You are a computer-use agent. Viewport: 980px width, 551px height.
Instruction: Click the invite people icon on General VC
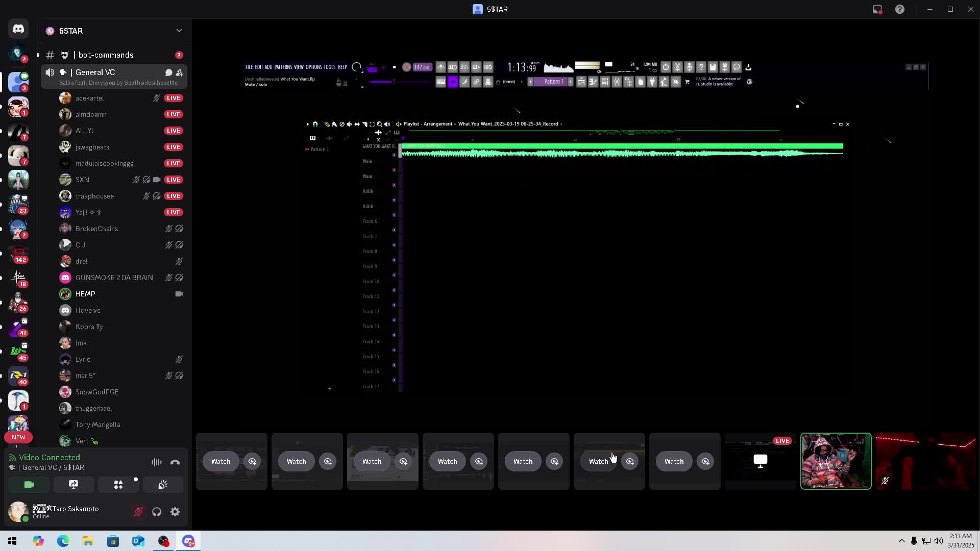coord(179,72)
